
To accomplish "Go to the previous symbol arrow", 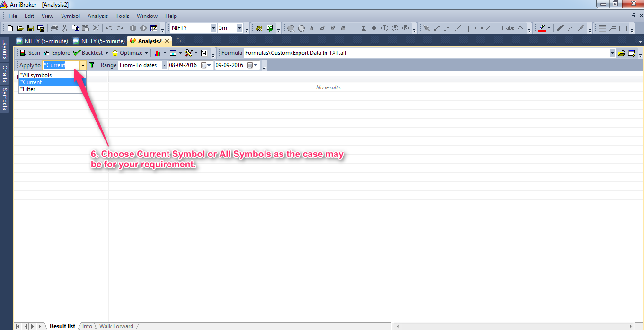I will pos(133,28).
